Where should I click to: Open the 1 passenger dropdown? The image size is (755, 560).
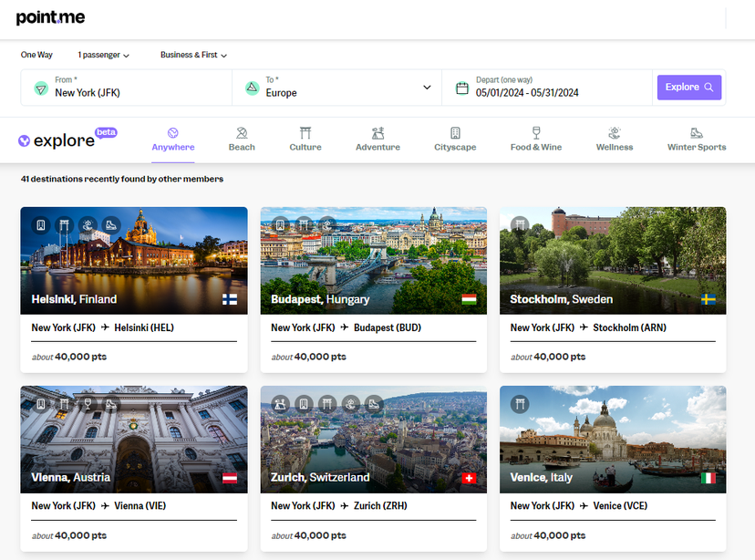tap(103, 55)
